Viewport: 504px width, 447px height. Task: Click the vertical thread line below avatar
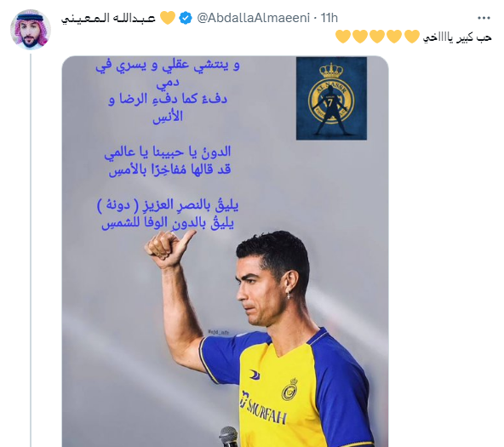pyautogui.click(x=31, y=250)
